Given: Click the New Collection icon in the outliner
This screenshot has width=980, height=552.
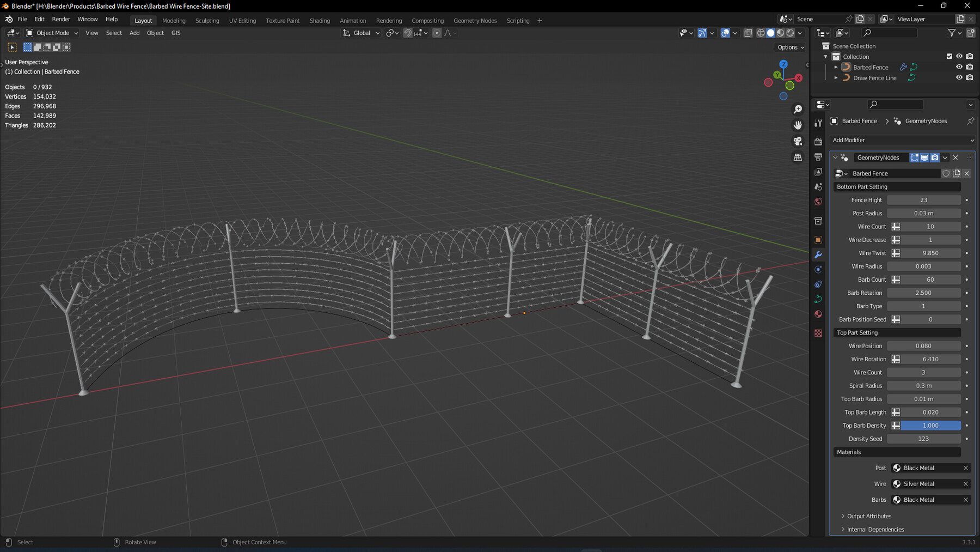Looking at the screenshot, I should [x=971, y=33].
